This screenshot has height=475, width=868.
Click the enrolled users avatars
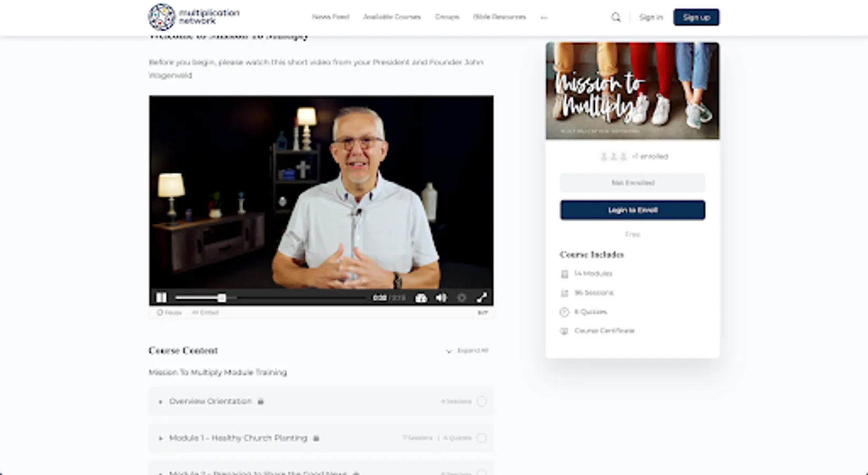point(614,156)
